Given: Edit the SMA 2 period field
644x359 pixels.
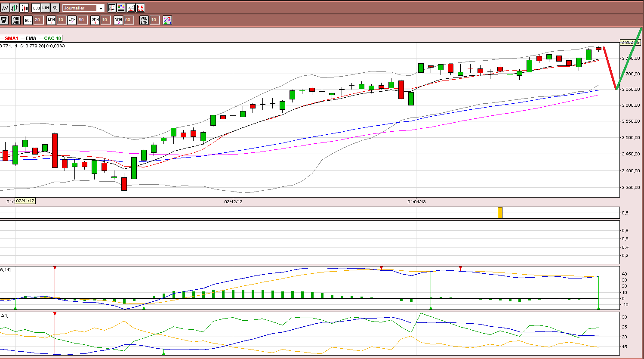Looking at the screenshot, I should (x=129, y=20).
